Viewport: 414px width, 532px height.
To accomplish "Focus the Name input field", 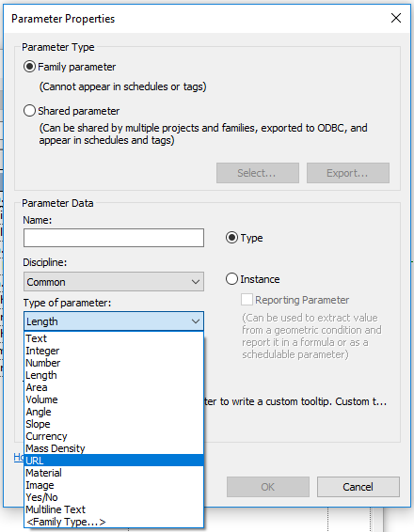I will (114, 238).
